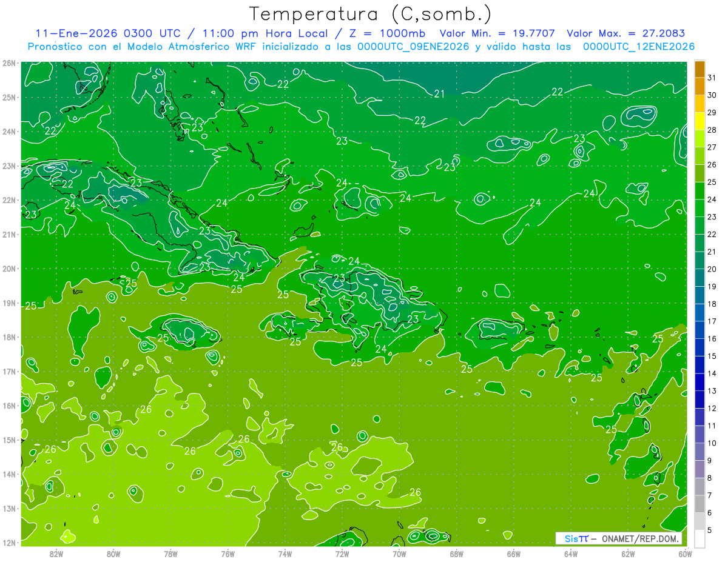This screenshot has height=562, width=728.
Task: Click the latitude axis label "17N"
Action: coord(8,372)
